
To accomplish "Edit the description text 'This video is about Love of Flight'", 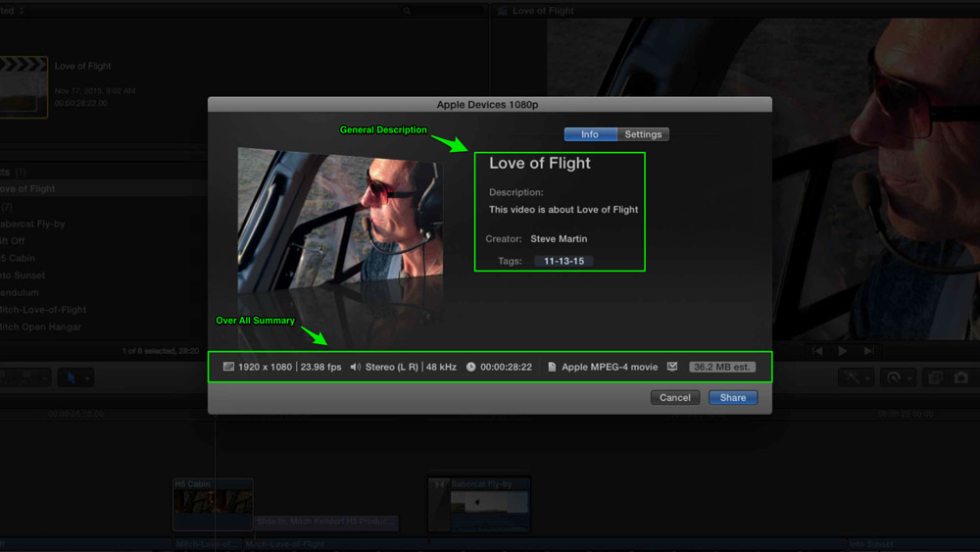I will [x=563, y=210].
